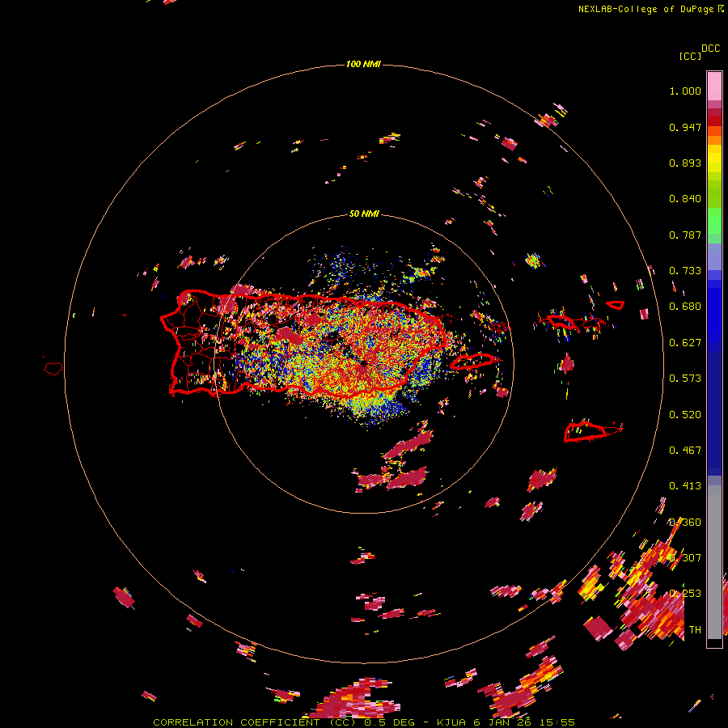Select the 0.733 scale value
This screenshot has width=728, height=728.
tap(685, 271)
